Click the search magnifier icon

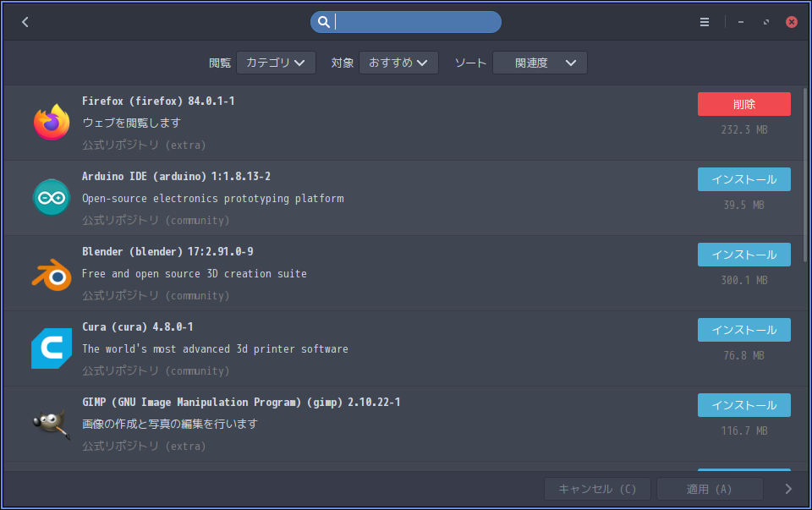[x=324, y=22]
